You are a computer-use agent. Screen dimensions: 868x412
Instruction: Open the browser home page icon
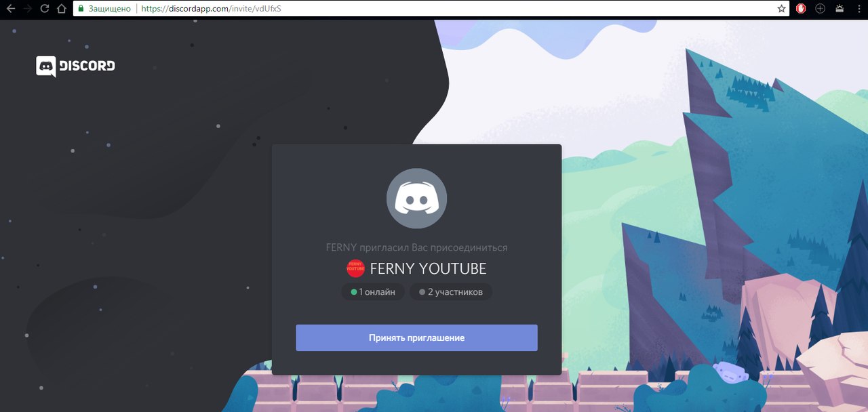pyautogui.click(x=61, y=9)
